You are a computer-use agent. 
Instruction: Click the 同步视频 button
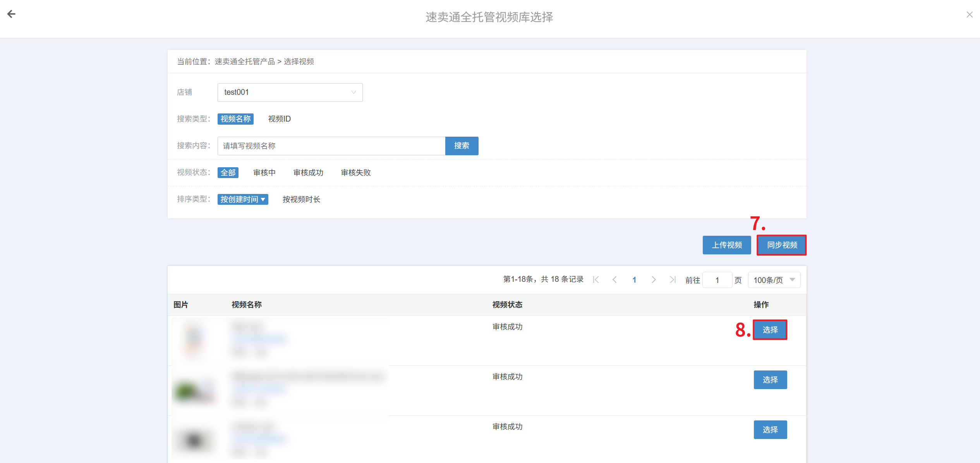coord(782,245)
